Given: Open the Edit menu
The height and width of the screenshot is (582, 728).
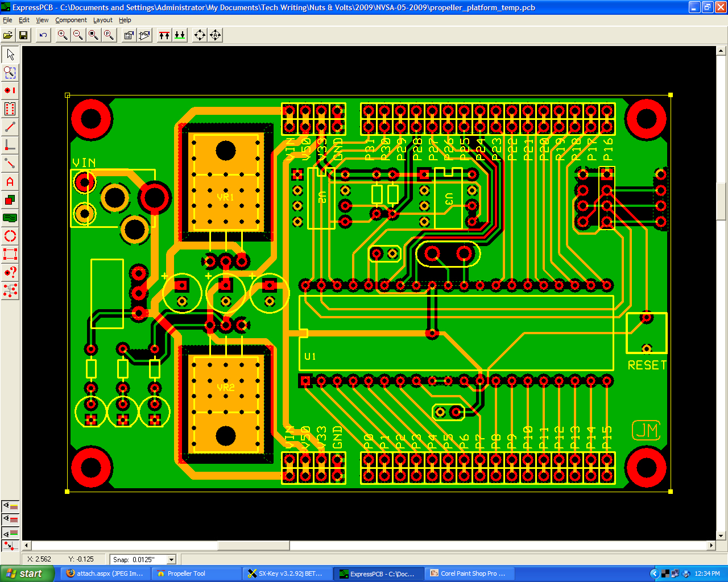Looking at the screenshot, I should coord(24,20).
